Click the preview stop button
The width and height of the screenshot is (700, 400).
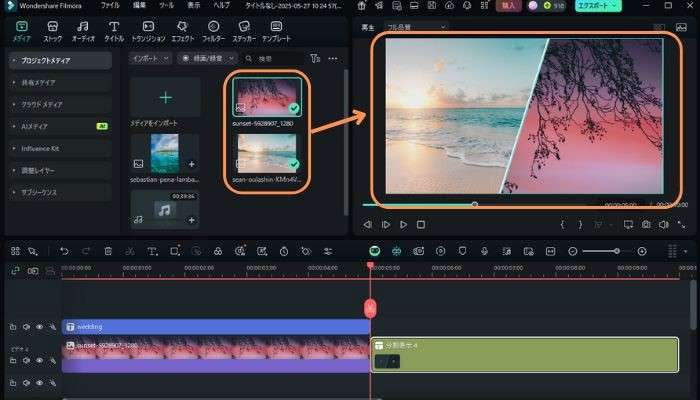coord(421,225)
